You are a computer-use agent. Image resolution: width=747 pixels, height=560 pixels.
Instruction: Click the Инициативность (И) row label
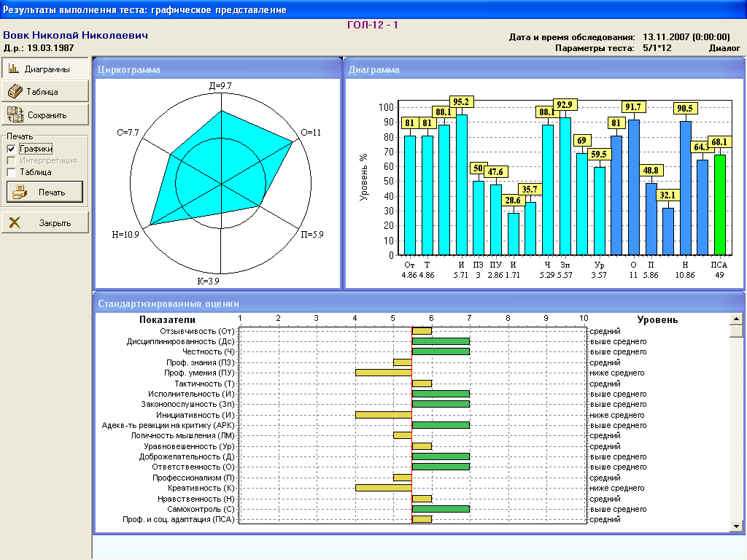pos(196,415)
